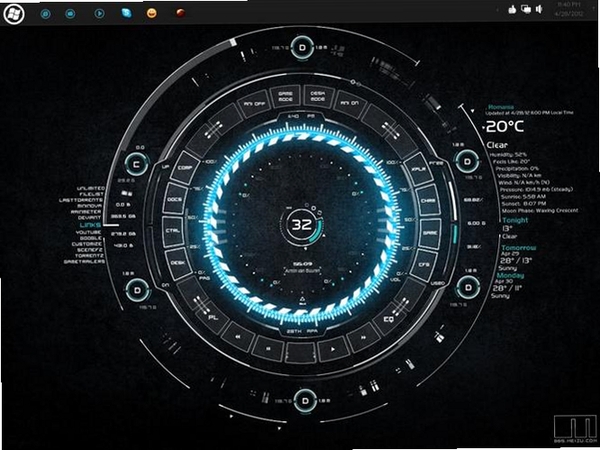Open the RAINMETER link
600x450 pixels.
click(x=86, y=211)
